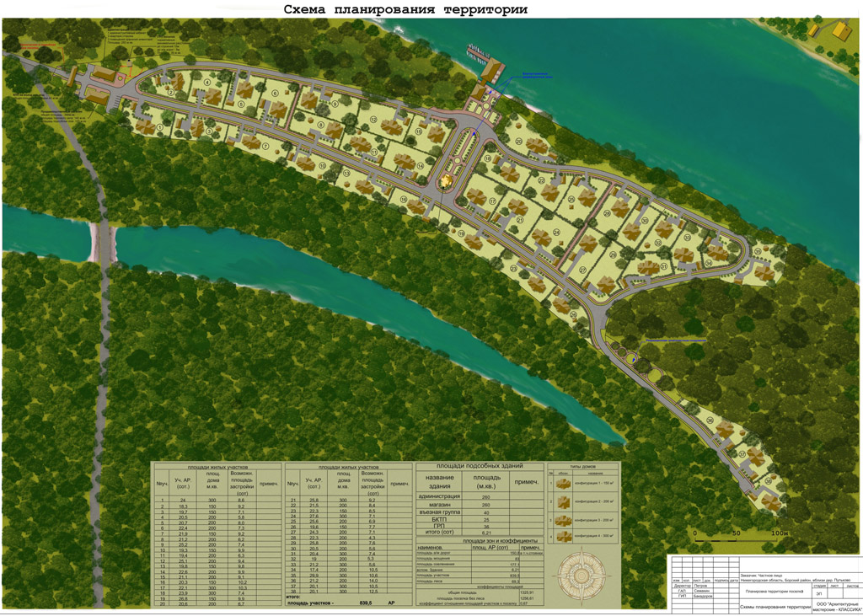Select the 'площади подсобных зданий' table heading
This screenshot has width=863, height=616.
pyautogui.click(x=479, y=466)
